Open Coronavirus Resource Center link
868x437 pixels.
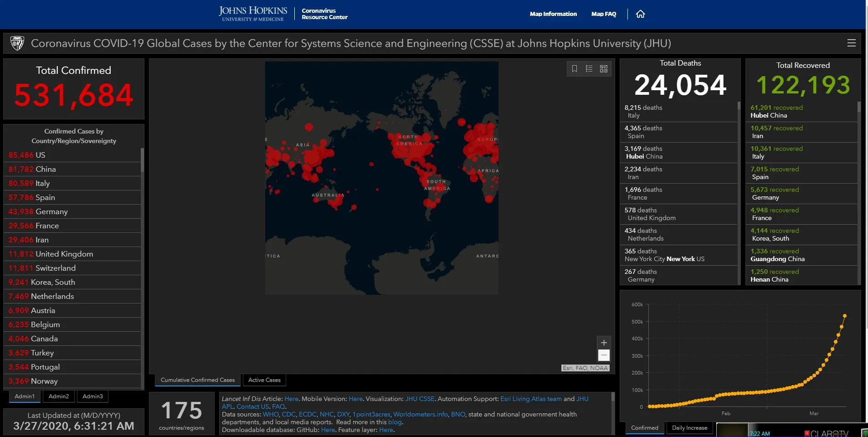point(324,14)
